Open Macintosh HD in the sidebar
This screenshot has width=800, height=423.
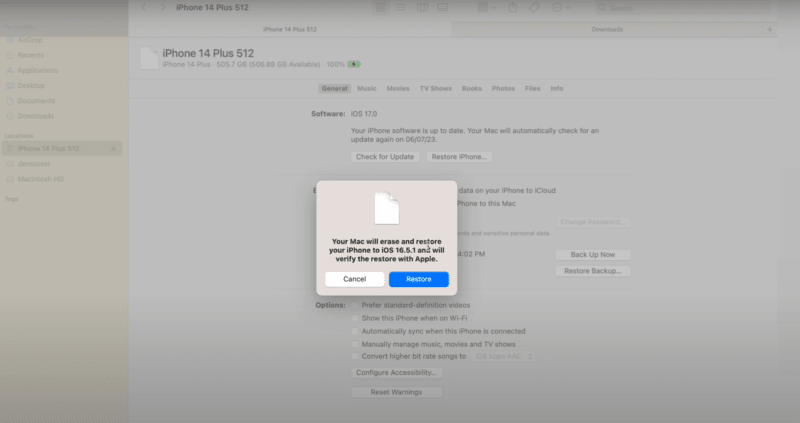(x=40, y=179)
